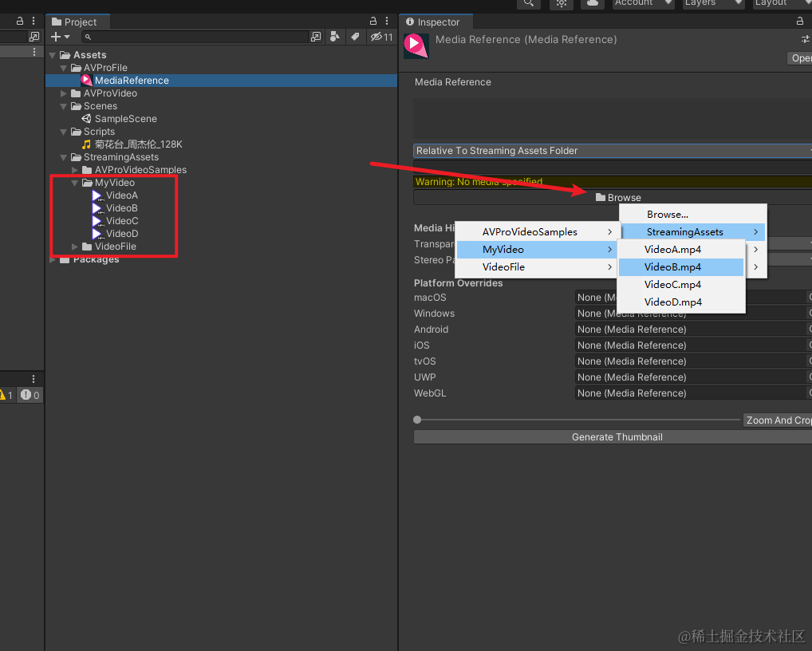
Task: Expand the VideoFile folder in tree
Action: coord(74,247)
